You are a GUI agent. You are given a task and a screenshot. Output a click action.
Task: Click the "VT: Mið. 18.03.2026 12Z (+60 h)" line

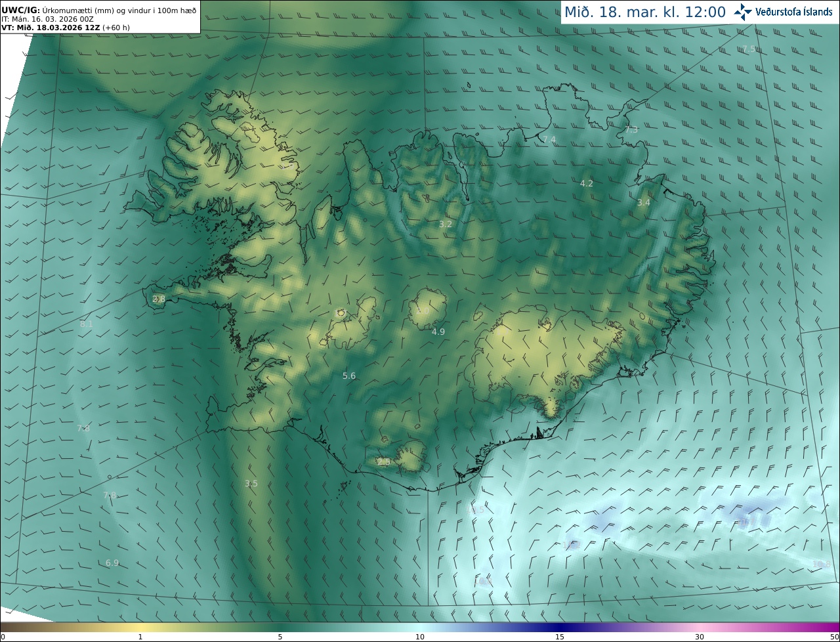click(x=66, y=28)
